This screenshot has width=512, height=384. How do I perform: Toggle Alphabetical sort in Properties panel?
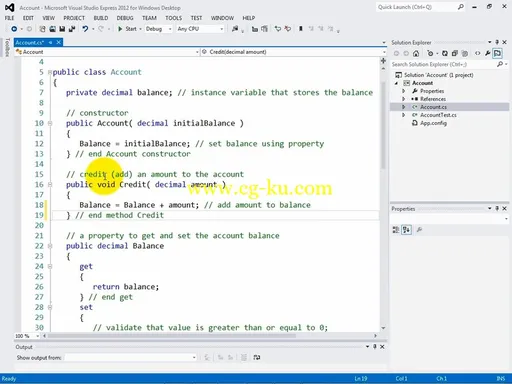406,229
